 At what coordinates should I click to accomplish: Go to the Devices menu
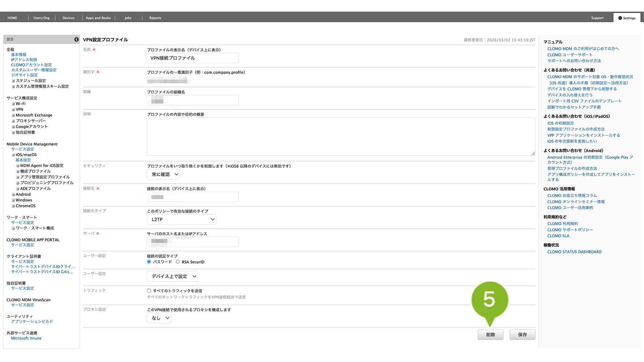[68, 18]
